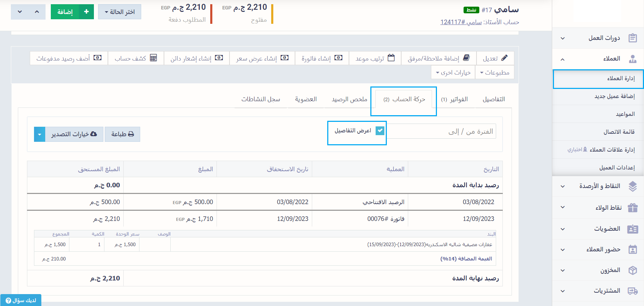Open the سامي #124117 account link
The image size is (644, 306).
pyautogui.click(x=461, y=22)
